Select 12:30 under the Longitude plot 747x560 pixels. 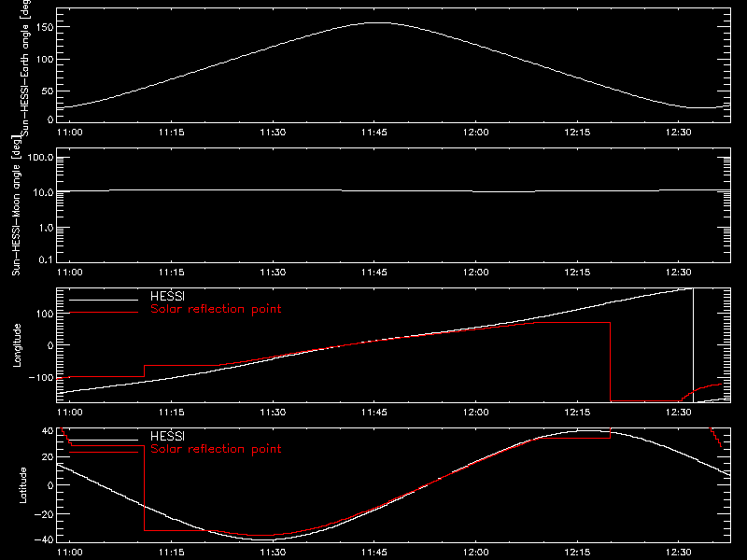(x=679, y=412)
